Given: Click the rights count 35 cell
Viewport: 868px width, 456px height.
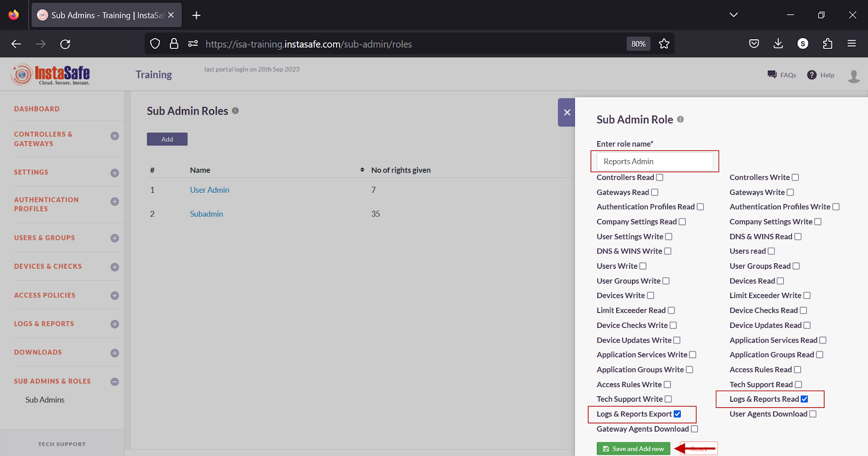Looking at the screenshot, I should [x=375, y=214].
